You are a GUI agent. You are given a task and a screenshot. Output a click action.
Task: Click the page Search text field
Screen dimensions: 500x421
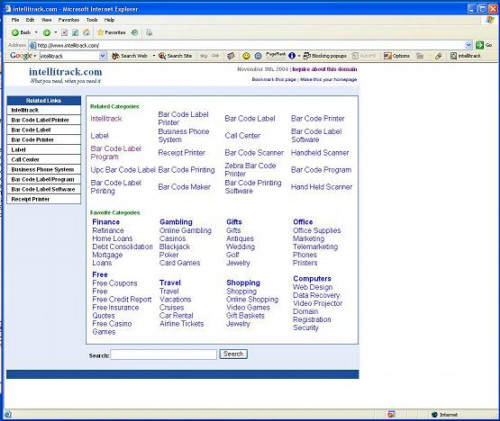(164, 354)
